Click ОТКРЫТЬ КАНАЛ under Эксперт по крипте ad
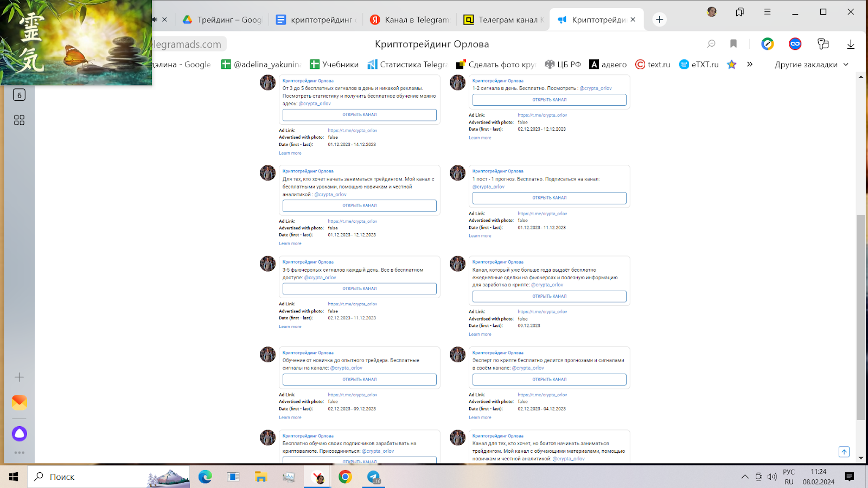The image size is (868, 488). pyautogui.click(x=549, y=380)
